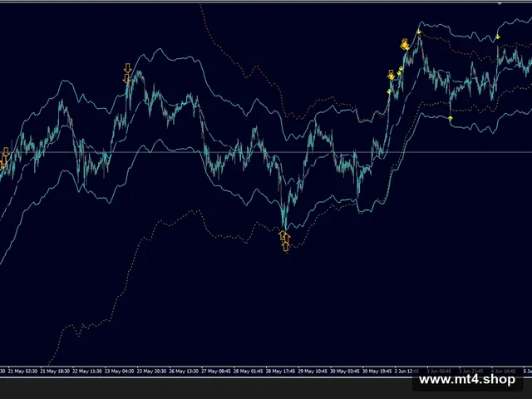Click the '21 May 18:30' time axis label
This screenshot has height=399, width=532.
(55, 372)
